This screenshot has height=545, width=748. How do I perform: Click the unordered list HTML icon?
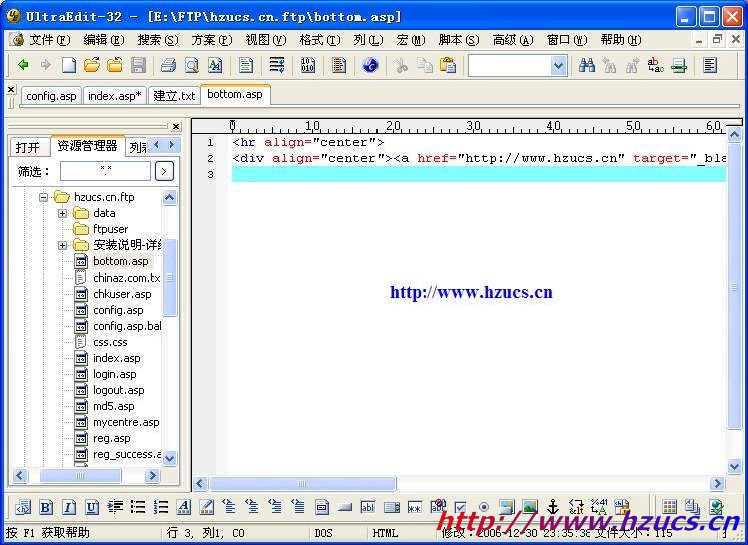pos(138,507)
